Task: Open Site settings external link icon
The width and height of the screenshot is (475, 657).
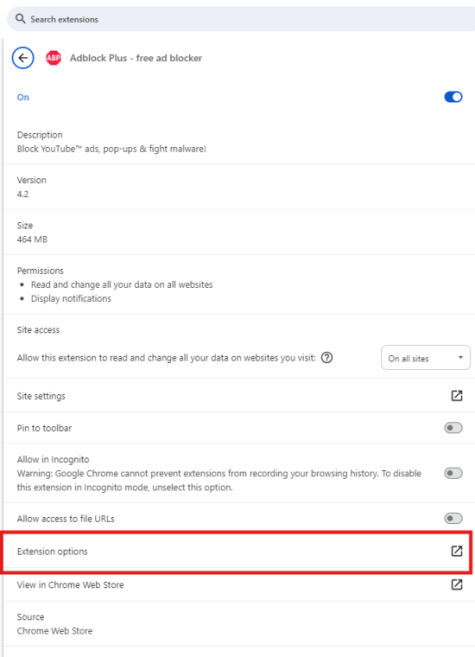Action: pyautogui.click(x=457, y=396)
